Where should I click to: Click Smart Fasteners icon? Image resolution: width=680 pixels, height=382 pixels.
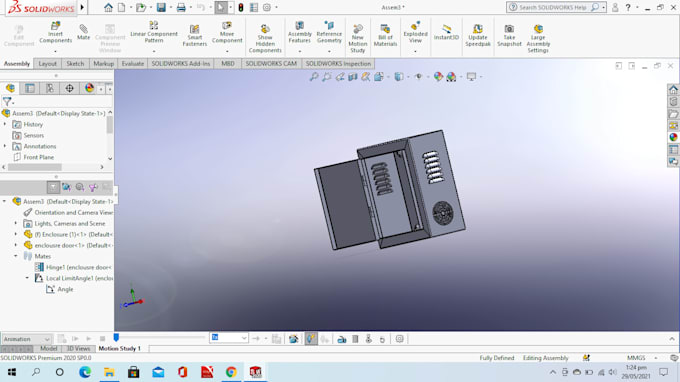(195, 36)
